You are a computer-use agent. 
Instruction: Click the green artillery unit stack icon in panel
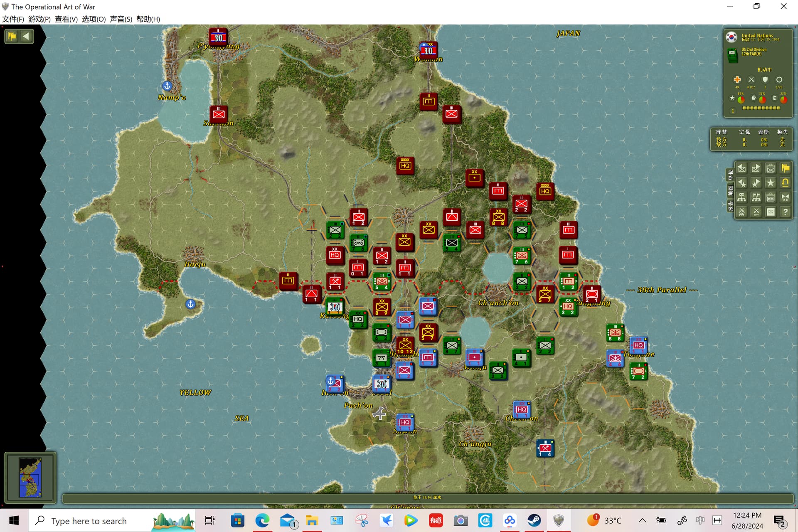(733, 55)
